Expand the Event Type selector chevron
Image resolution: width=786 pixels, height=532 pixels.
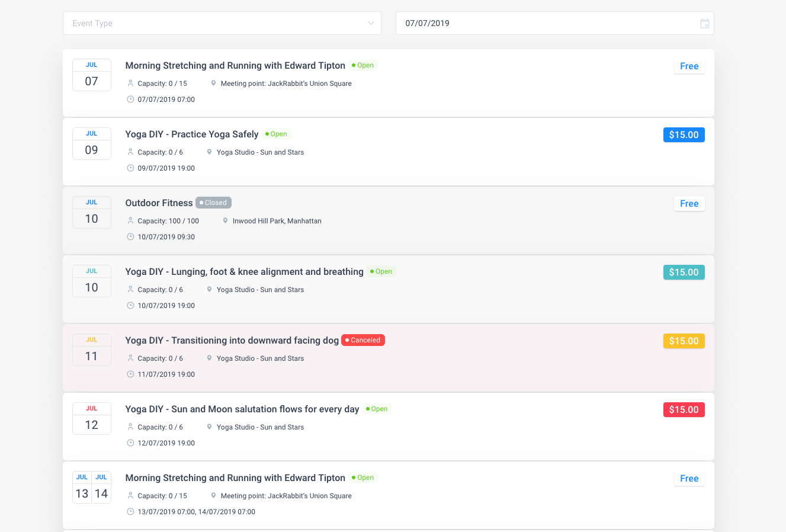coord(371,23)
